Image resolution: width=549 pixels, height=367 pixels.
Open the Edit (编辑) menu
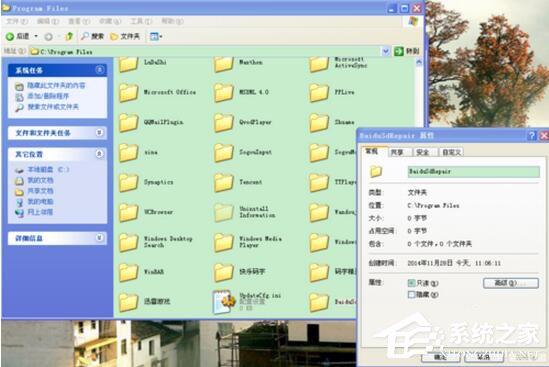(x=48, y=21)
